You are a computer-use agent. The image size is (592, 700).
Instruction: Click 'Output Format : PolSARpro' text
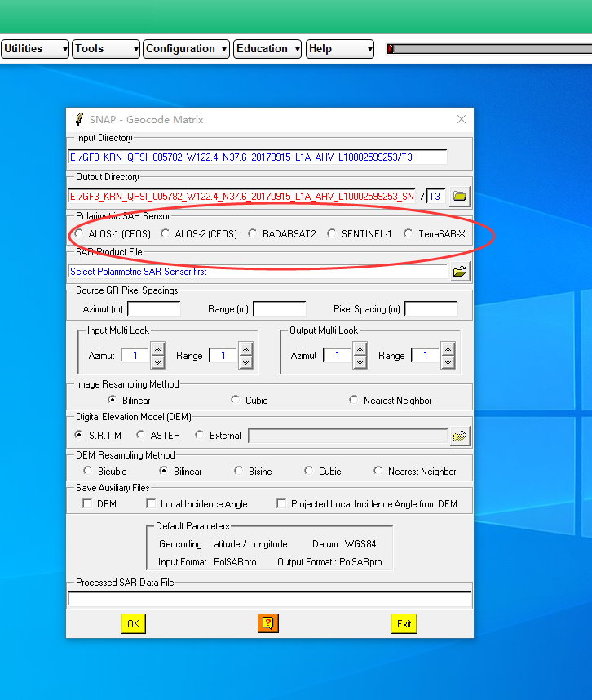329,561
